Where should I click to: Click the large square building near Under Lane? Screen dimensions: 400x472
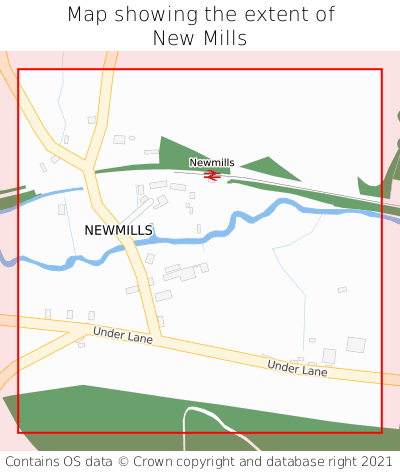pyautogui.click(x=356, y=345)
